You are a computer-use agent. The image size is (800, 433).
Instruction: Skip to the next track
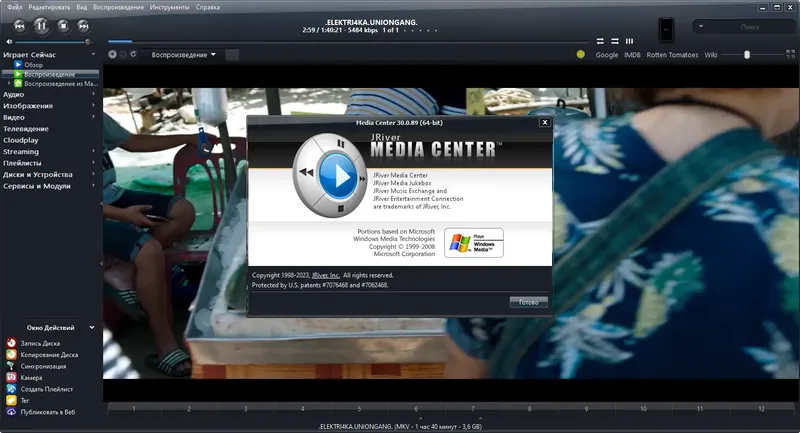[x=83, y=26]
